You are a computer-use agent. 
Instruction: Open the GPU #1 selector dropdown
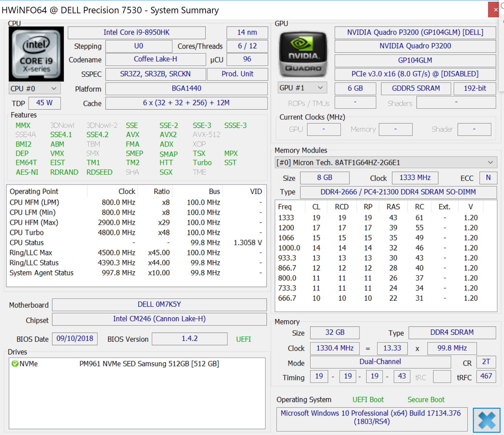pyautogui.click(x=302, y=88)
